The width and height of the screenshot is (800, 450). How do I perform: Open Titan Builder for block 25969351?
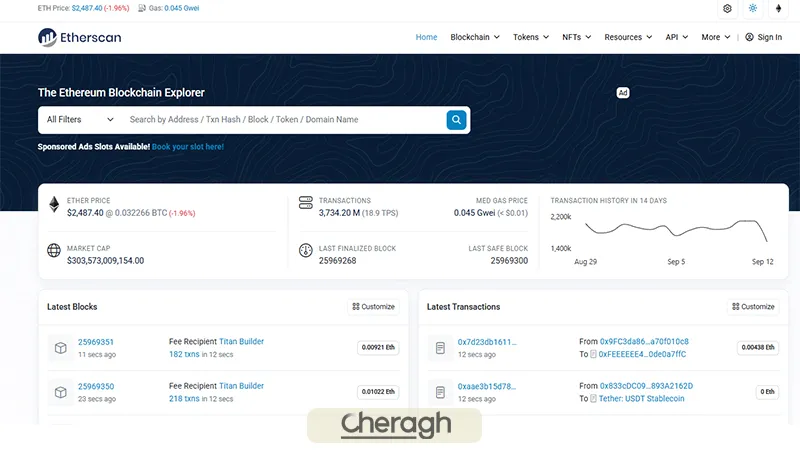[x=241, y=341]
